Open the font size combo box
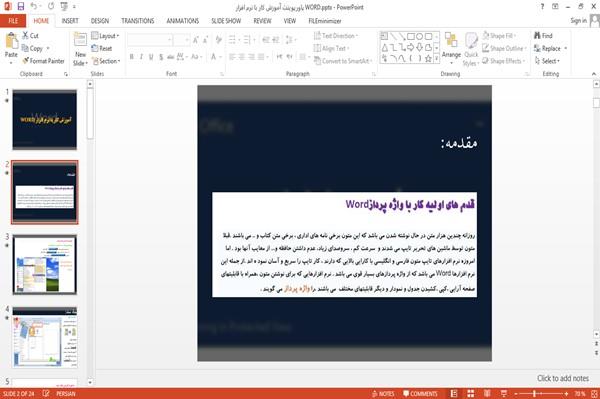 (x=182, y=39)
